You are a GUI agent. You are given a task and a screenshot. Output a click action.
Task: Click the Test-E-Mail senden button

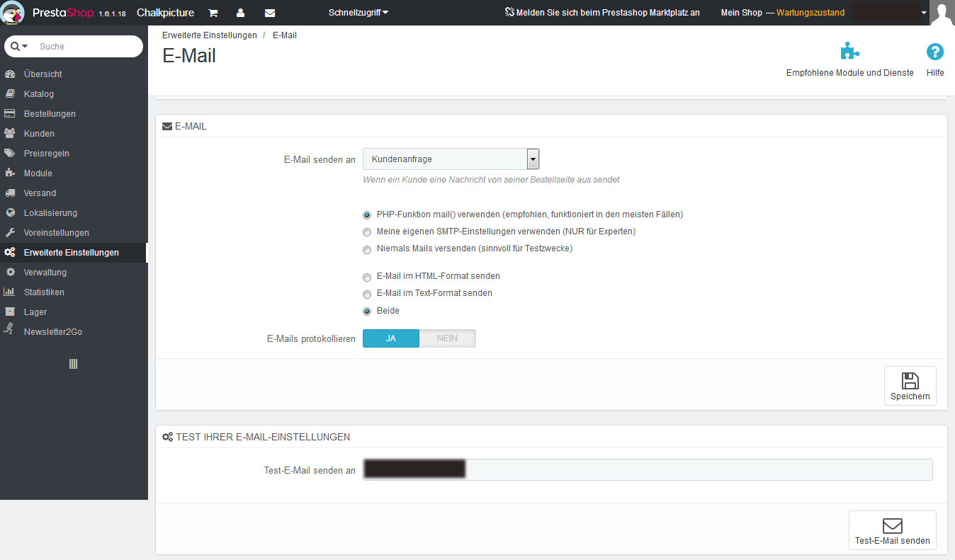[893, 530]
